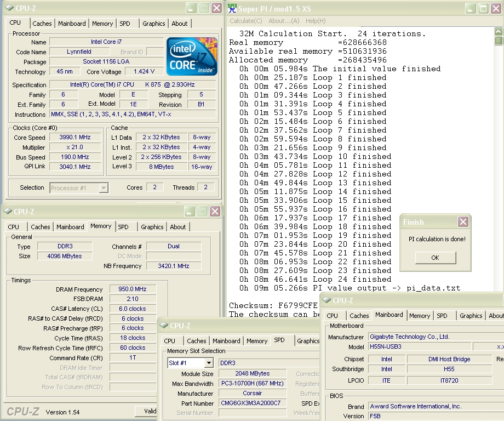Click the SPD Manufacturer value Corsair

253,394
